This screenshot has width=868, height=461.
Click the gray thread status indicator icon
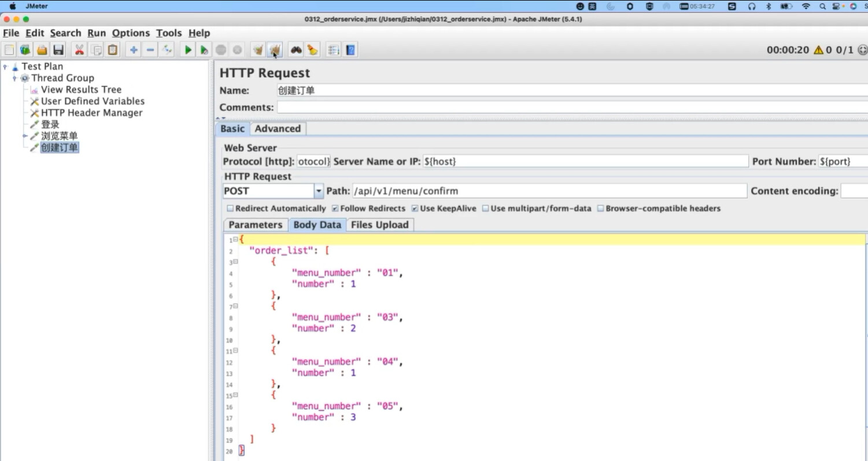[862, 50]
